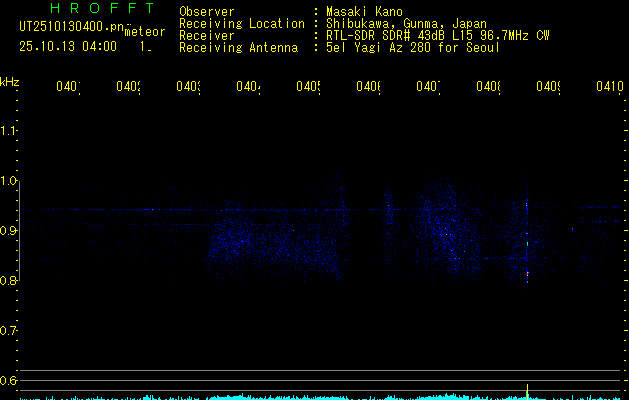Viewport: 629px width, 400px height.
Task: Select the file name UT2510130400 text
Action: coord(72,26)
